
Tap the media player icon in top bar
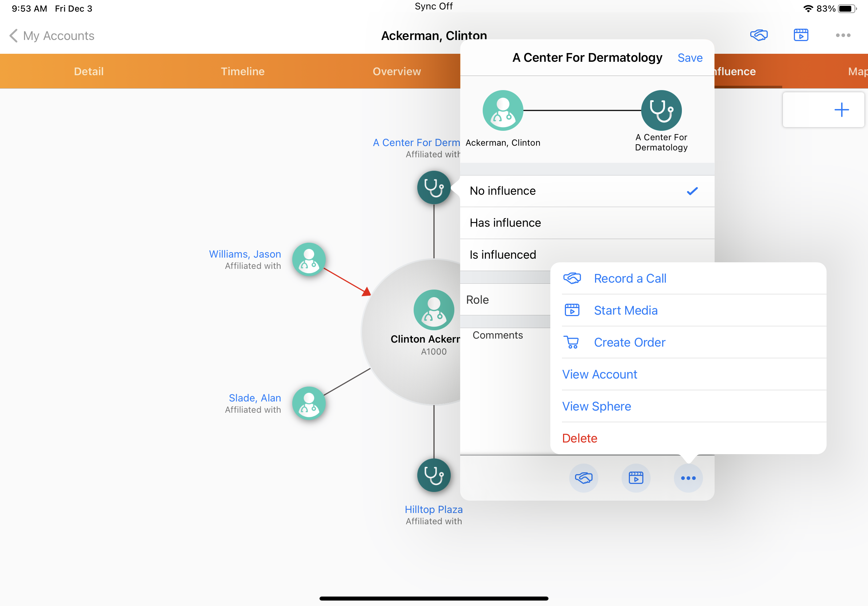pyautogui.click(x=801, y=35)
